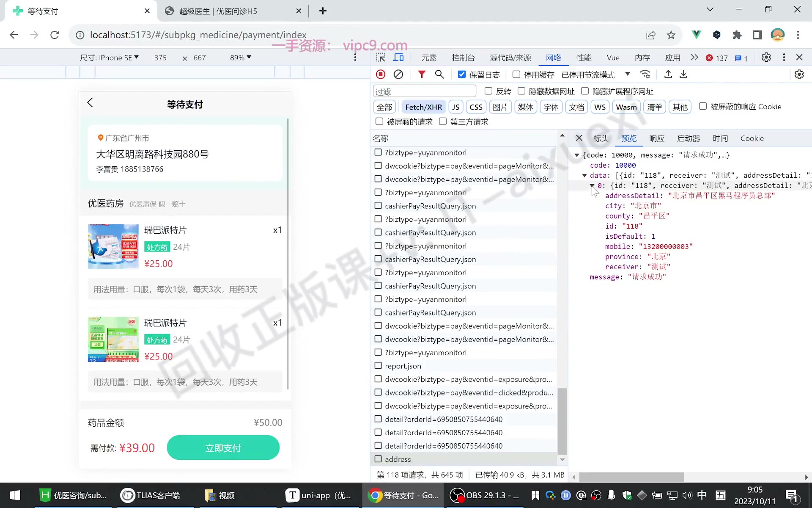The height and width of the screenshot is (508, 812).
Task: Go back on the payment page
Action: point(90,103)
